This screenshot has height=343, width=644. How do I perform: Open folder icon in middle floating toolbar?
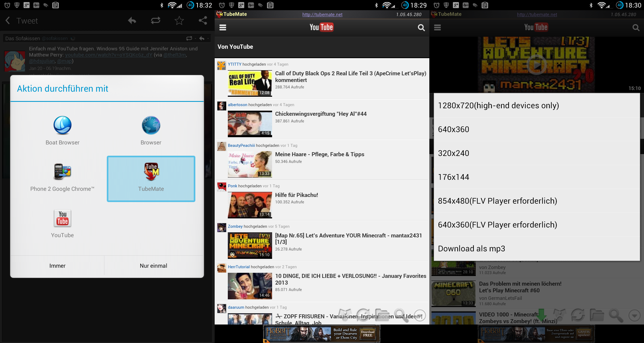pyautogui.click(x=382, y=315)
